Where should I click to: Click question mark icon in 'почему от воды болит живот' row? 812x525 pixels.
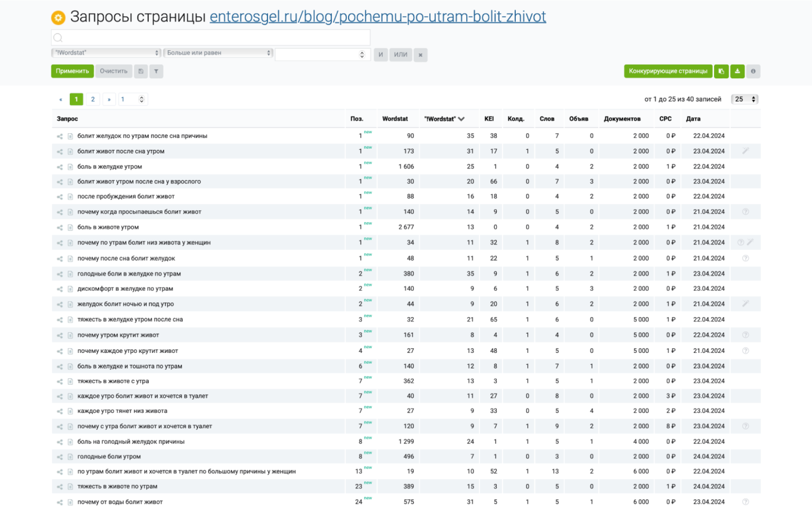(x=745, y=502)
